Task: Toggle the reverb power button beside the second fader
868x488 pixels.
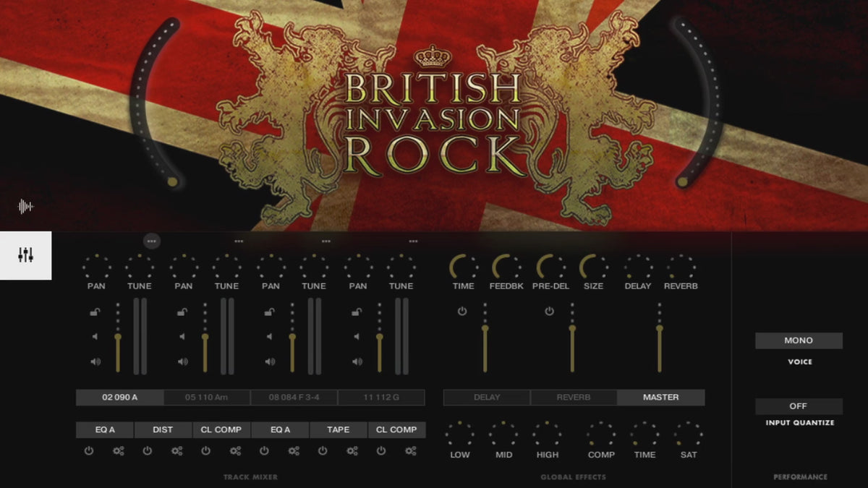Action: click(549, 312)
